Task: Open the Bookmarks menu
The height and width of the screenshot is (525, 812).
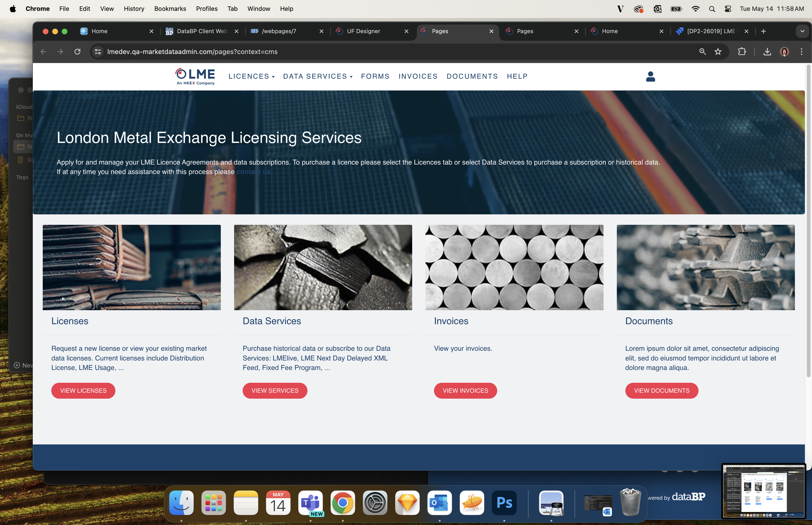Action: 170,8
